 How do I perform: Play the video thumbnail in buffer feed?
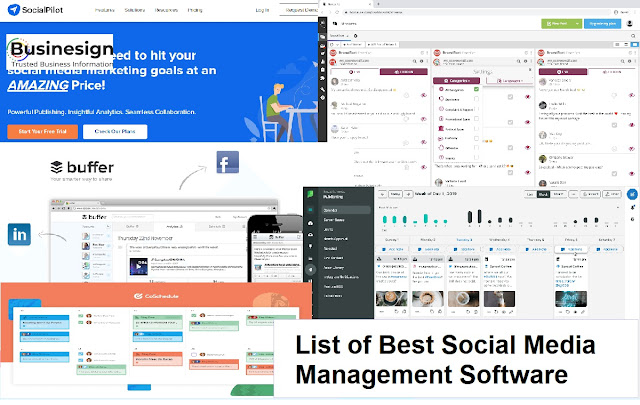pos(138,267)
